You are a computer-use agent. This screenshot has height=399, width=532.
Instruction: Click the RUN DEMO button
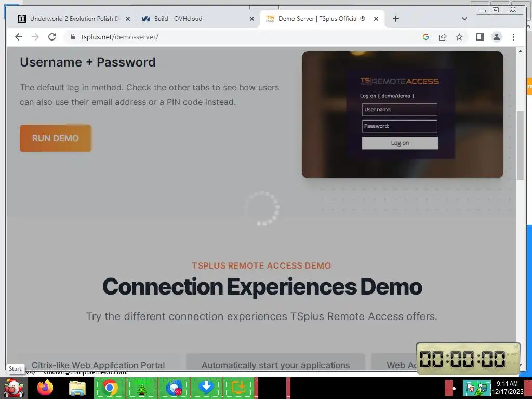(56, 138)
